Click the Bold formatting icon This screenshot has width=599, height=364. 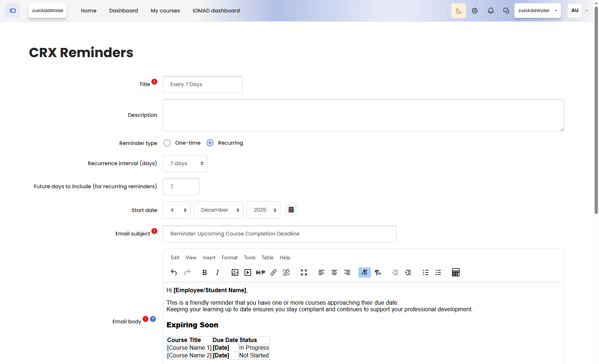[x=205, y=272]
